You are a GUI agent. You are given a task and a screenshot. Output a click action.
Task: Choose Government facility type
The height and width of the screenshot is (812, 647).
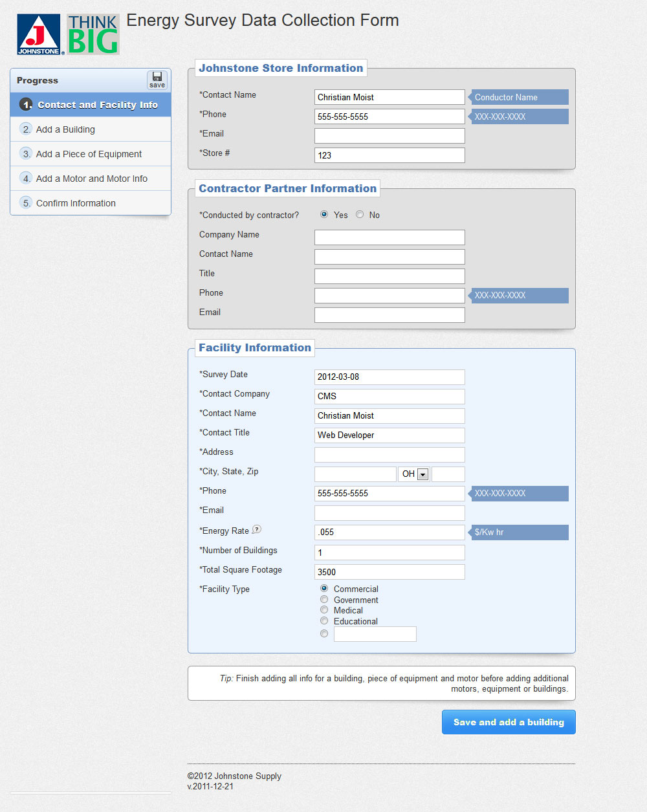point(324,599)
